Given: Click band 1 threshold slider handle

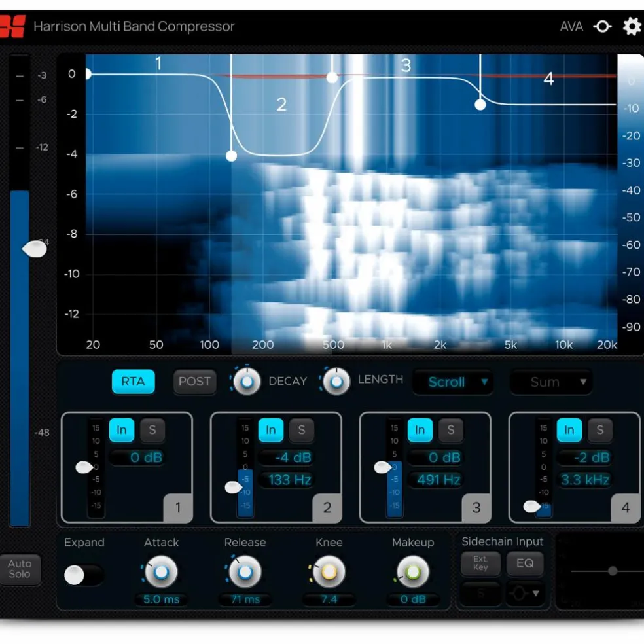Looking at the screenshot, I should 84,467.
